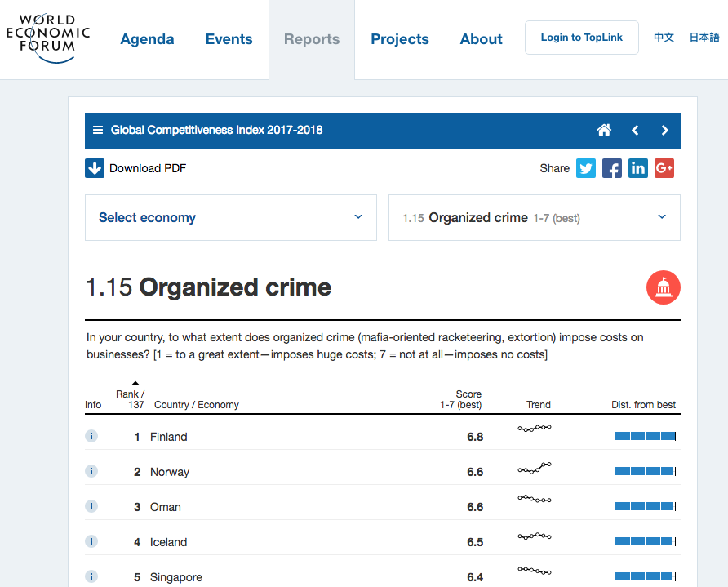Switch language to Chinese

664,38
